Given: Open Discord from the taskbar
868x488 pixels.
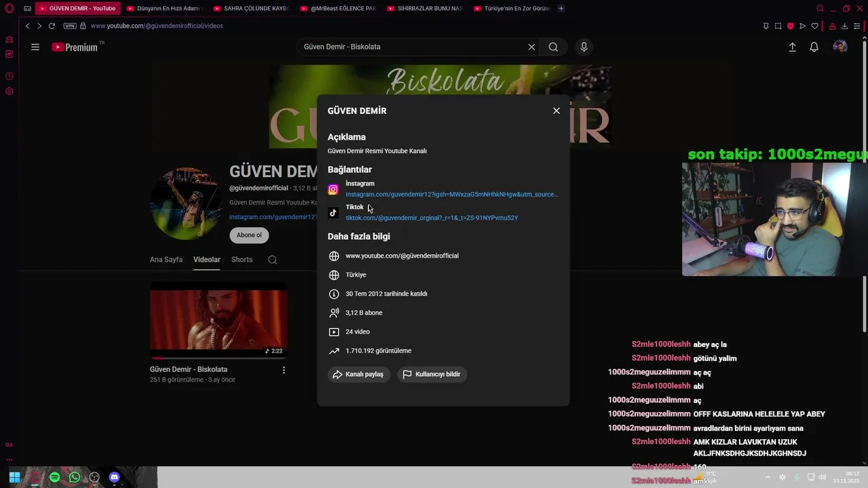Looking at the screenshot, I should (114, 477).
